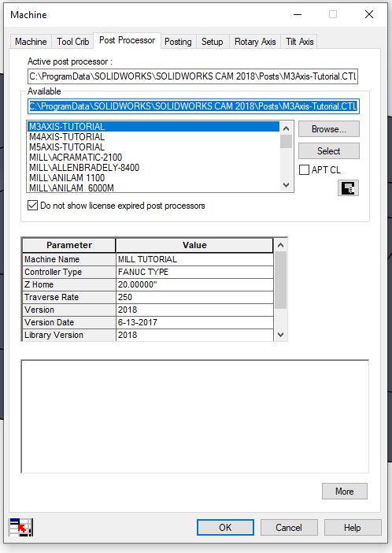This screenshot has width=392, height=553.
Task: Open the Setup tab
Action: pyautogui.click(x=213, y=42)
